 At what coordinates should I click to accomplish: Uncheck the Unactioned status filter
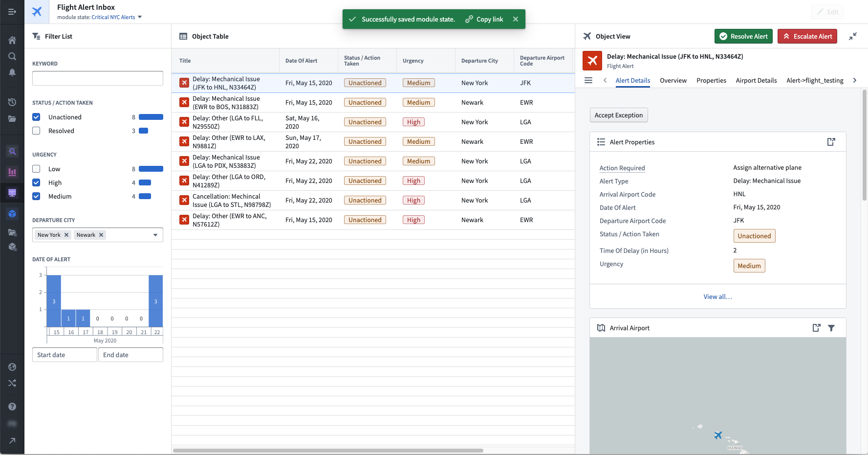36,117
